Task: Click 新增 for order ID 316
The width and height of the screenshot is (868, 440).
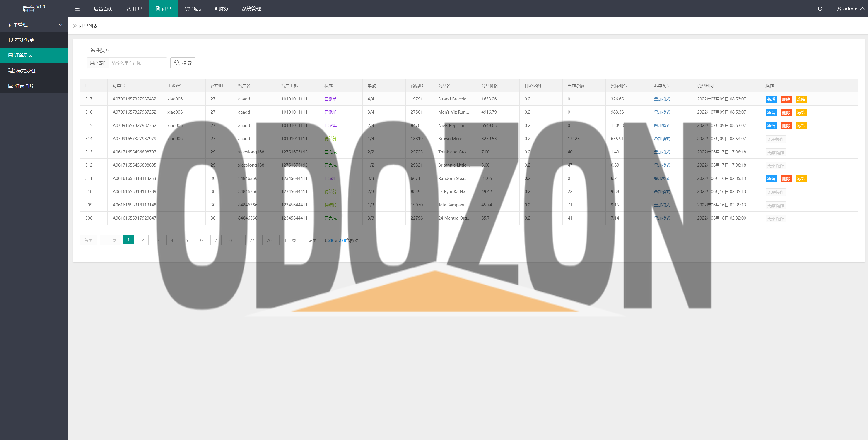Action: pyautogui.click(x=771, y=112)
